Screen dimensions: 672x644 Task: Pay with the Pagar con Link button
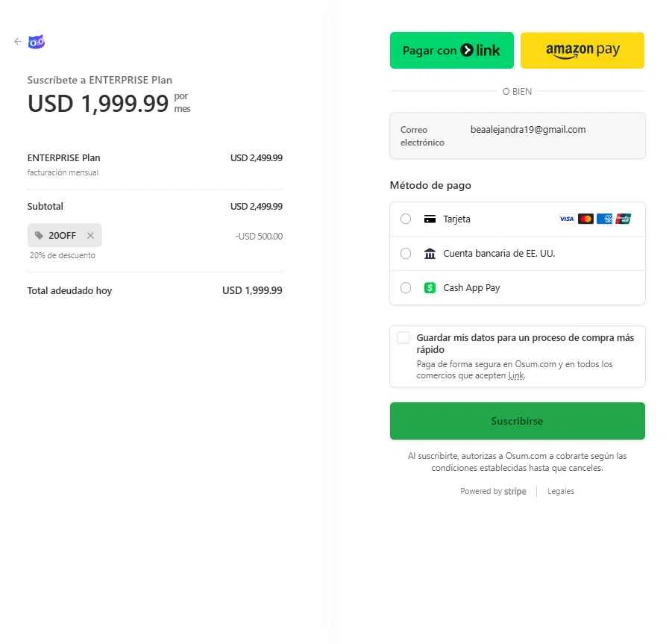tap(451, 51)
